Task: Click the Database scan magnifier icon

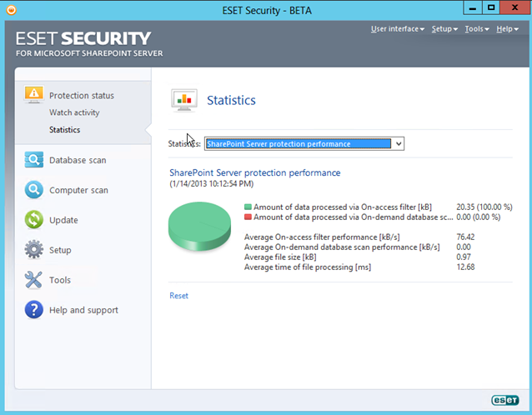Action: 33,160
